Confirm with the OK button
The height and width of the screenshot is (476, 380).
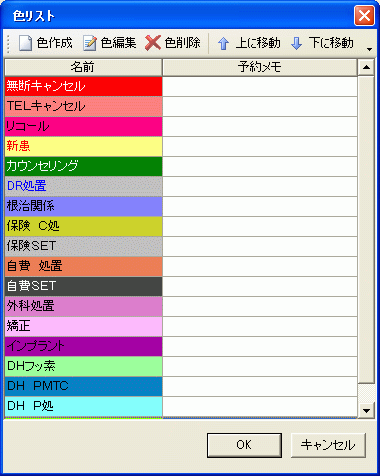[244, 445]
